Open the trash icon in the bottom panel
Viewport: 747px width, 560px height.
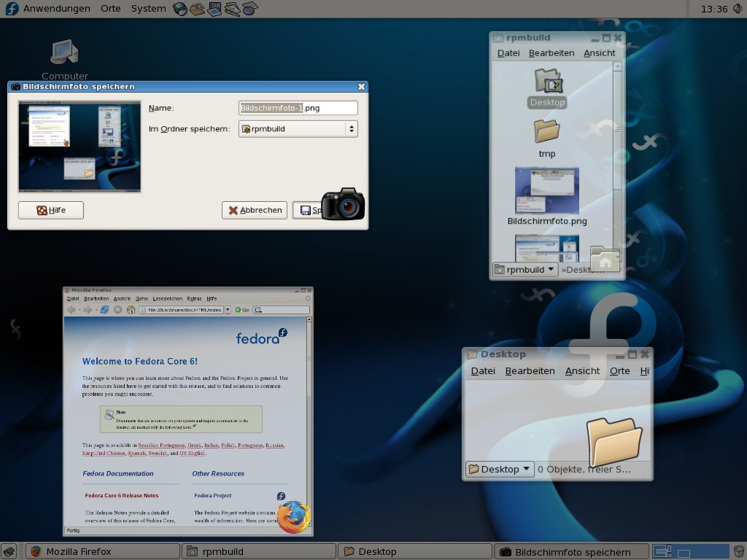[x=738, y=551]
